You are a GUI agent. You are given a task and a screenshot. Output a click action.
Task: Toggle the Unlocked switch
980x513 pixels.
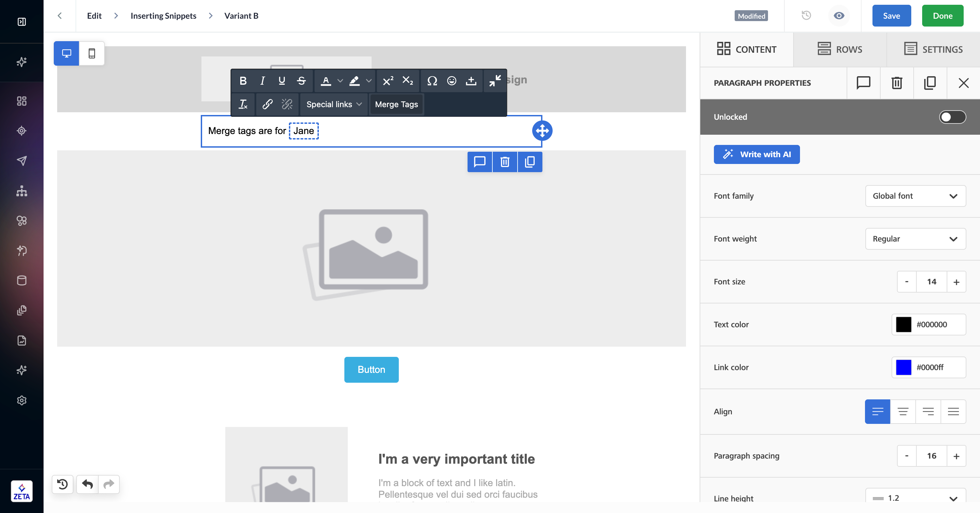point(952,117)
